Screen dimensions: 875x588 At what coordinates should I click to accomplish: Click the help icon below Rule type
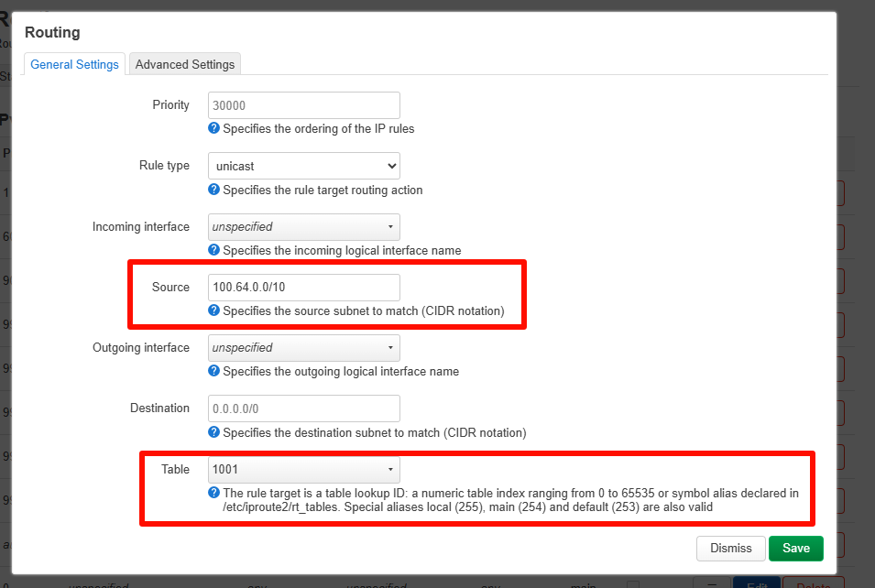point(213,190)
